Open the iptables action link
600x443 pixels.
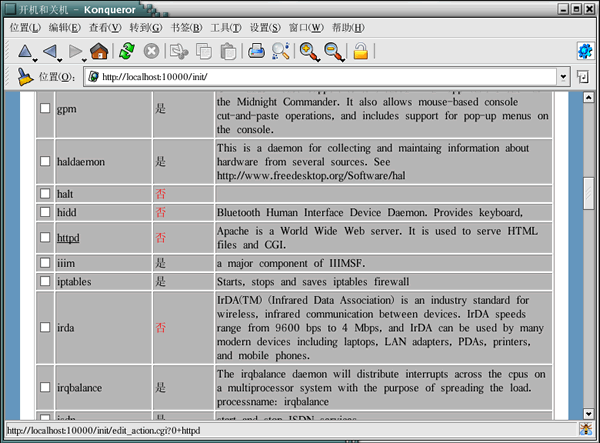[x=74, y=282]
